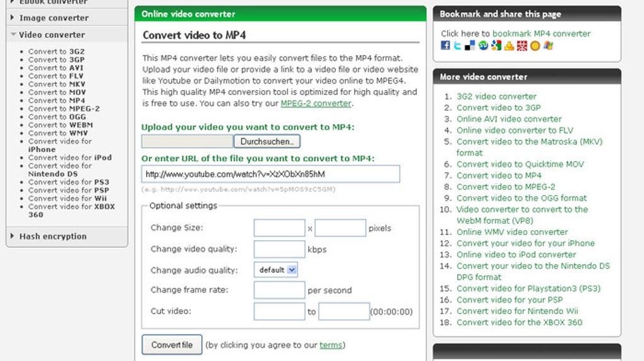Open Convert to MP4 in sidebar

tap(57, 101)
